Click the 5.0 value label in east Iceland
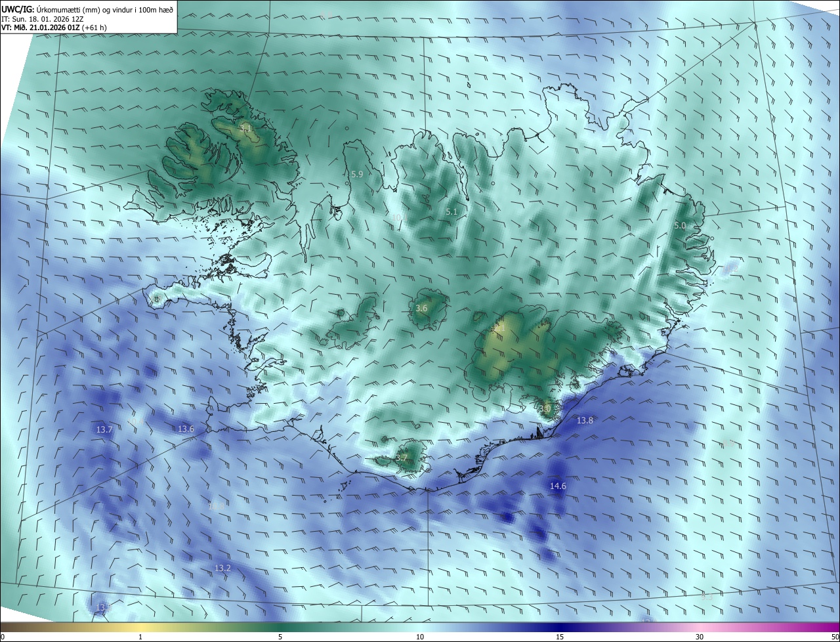 point(680,226)
